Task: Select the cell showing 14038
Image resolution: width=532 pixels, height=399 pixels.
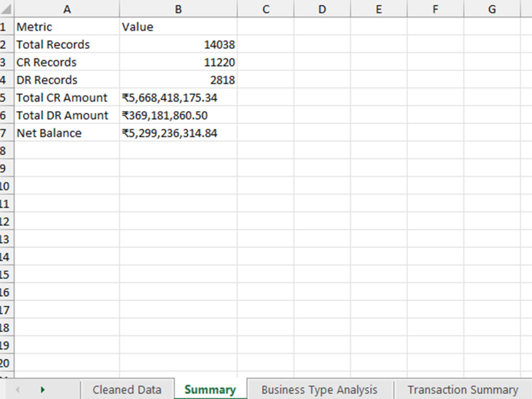Action: [178, 44]
